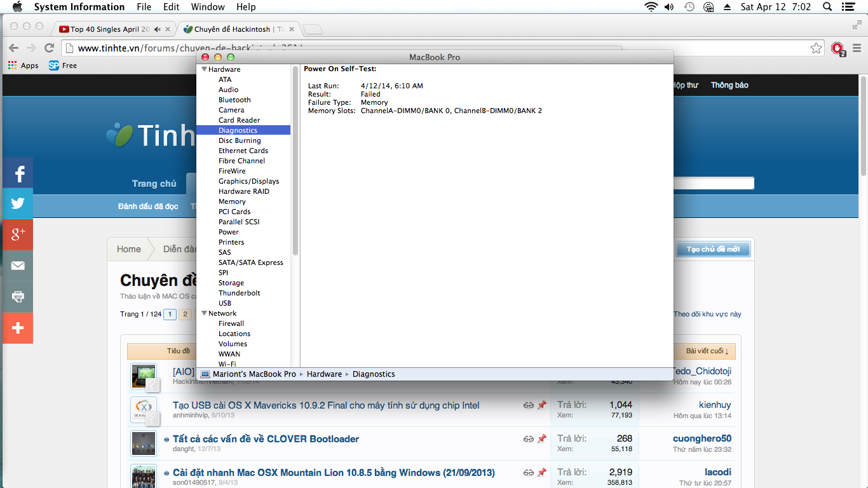Screen dimensions: 868x488
Task: Open the Wi-Fi status menu
Action: coord(651,7)
